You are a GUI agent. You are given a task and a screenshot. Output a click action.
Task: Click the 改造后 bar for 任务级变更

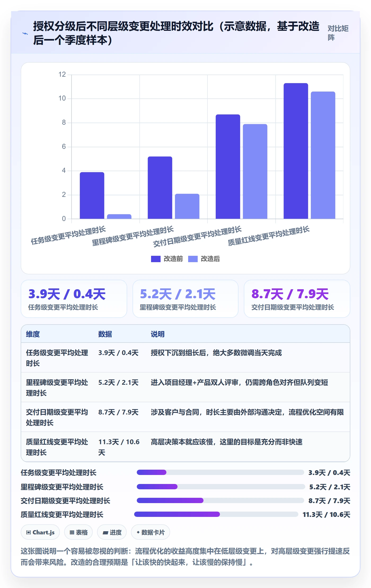click(x=119, y=217)
